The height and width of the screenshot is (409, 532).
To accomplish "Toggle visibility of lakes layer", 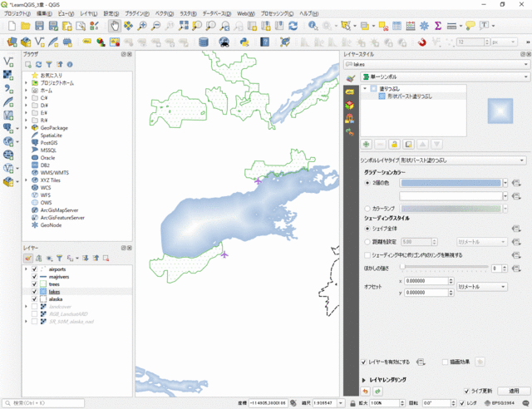I will [34, 292].
